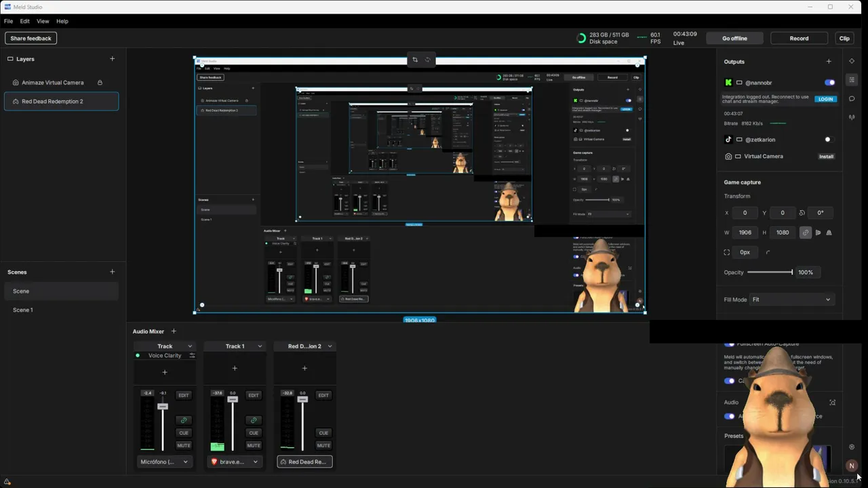This screenshot has height=488, width=868.
Task: Open the View menu
Action: click(x=43, y=22)
